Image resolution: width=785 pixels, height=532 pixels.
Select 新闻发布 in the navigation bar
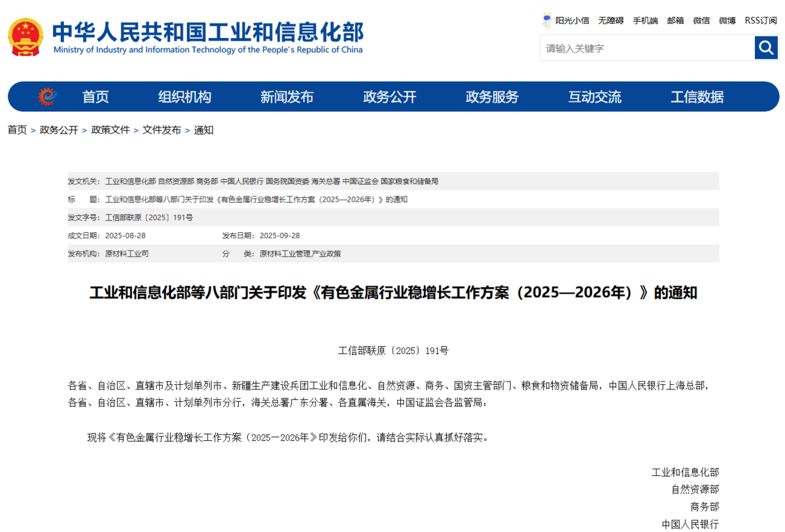(287, 97)
